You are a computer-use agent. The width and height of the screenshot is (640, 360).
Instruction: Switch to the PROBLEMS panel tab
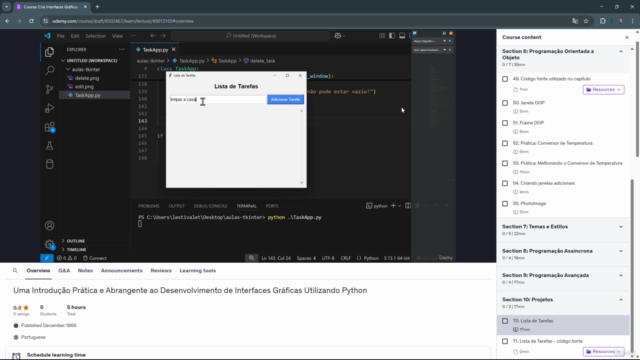[149, 206]
